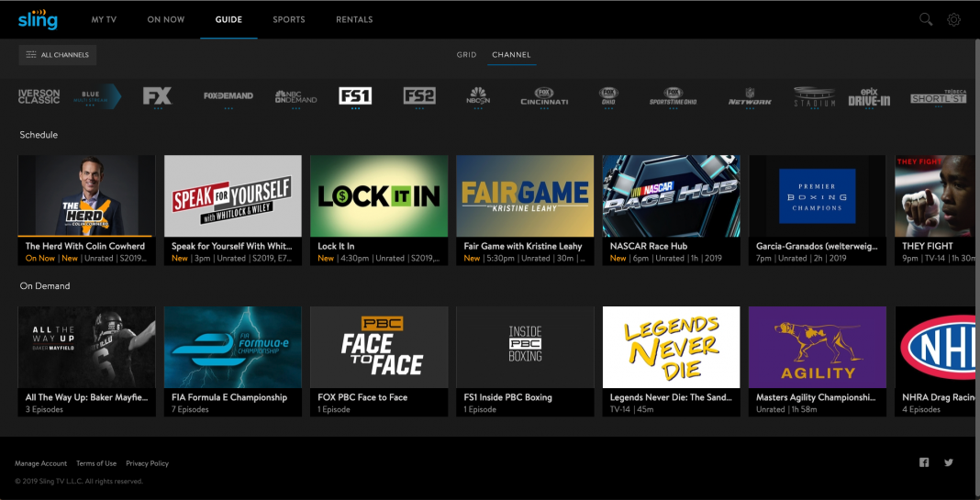Select the FOX SportsTime Ohio channel
980x500 pixels.
tap(674, 95)
